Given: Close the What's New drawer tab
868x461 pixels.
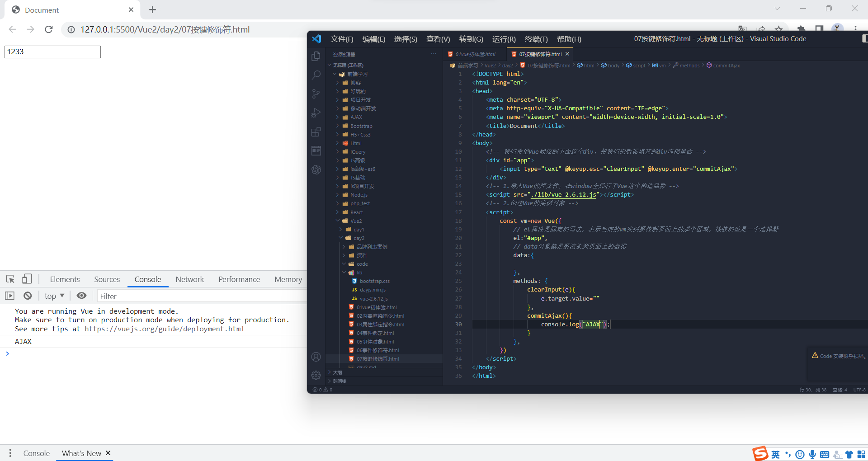Looking at the screenshot, I should tap(108, 453).
